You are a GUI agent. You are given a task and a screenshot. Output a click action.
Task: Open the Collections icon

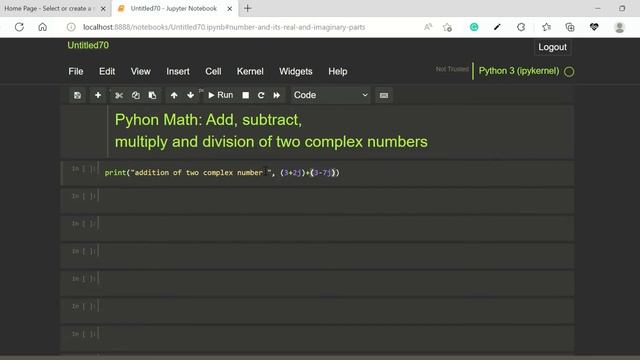[570, 27]
